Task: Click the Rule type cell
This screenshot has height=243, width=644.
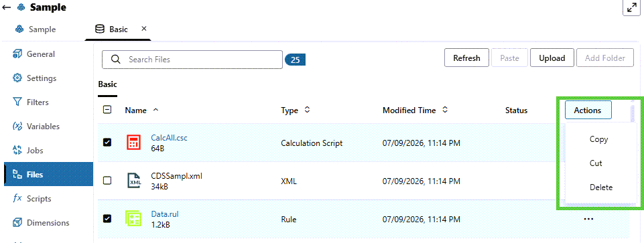Action: [x=289, y=220]
